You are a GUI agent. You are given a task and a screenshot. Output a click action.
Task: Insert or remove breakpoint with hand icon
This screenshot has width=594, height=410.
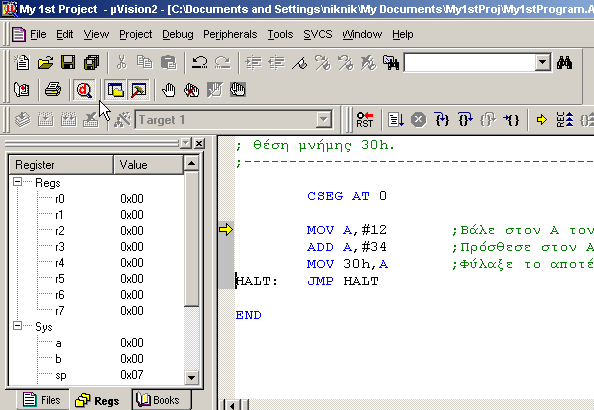(x=169, y=90)
